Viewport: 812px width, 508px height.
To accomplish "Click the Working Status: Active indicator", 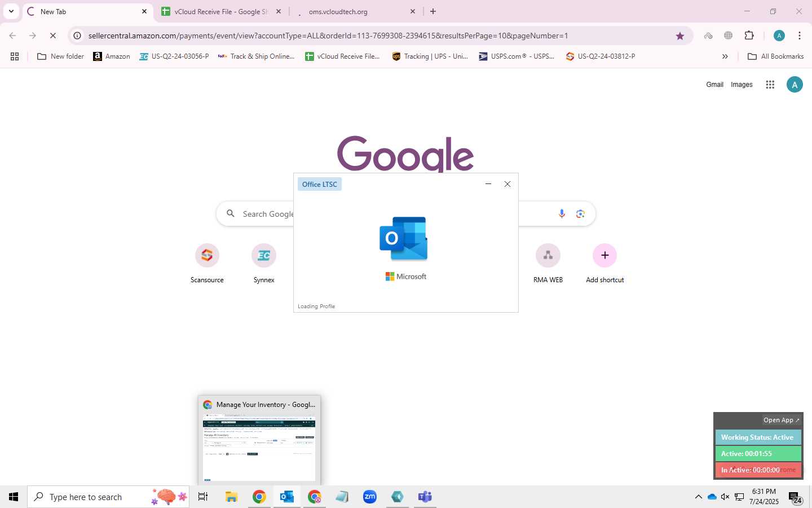I will pyautogui.click(x=758, y=437).
